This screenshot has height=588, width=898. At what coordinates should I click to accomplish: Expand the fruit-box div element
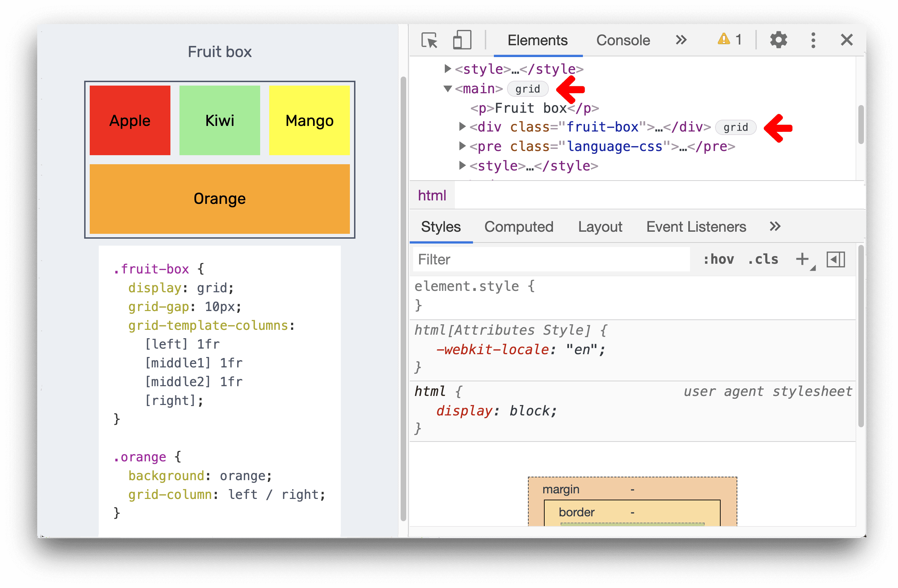click(x=459, y=127)
